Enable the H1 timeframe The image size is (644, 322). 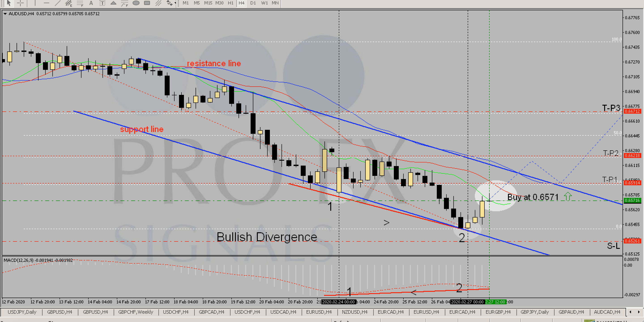pyautogui.click(x=230, y=3)
